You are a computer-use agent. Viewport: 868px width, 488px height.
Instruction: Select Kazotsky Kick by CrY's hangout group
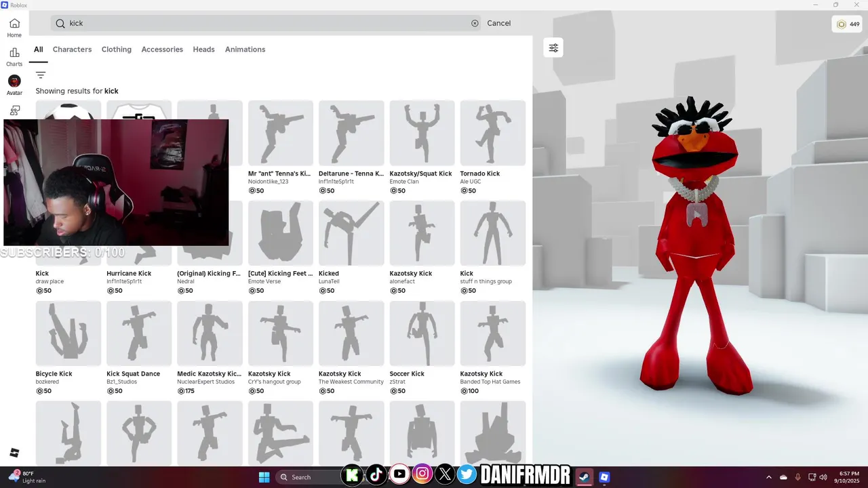(280, 333)
